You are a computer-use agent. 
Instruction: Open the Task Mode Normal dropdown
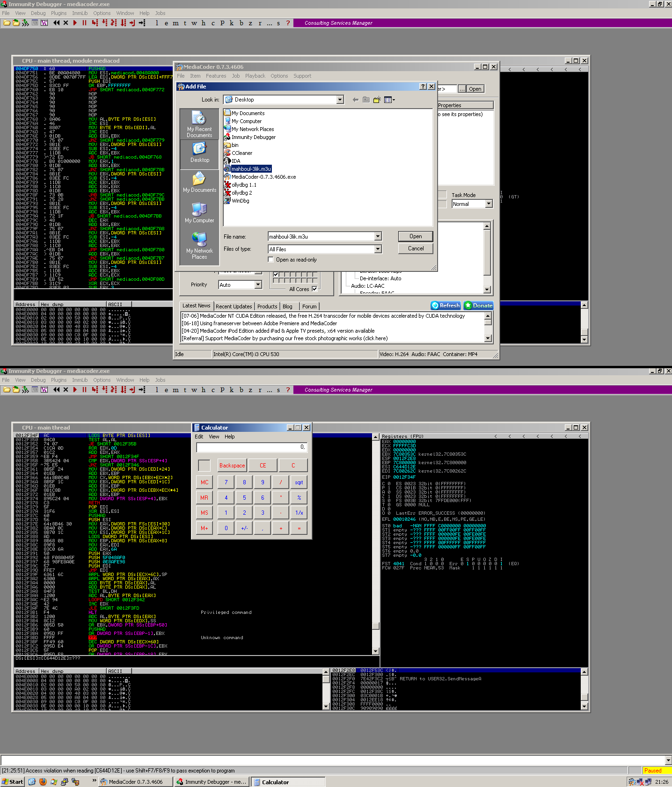[489, 204]
